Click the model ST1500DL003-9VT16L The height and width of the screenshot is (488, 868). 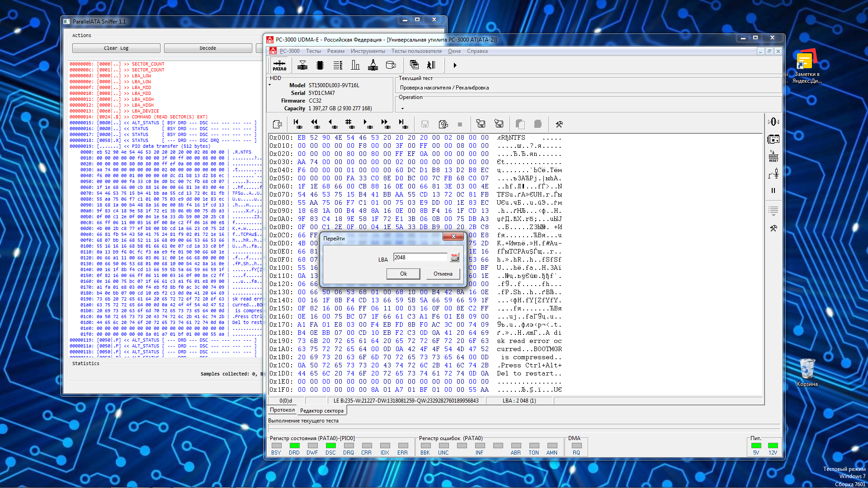tap(334, 85)
